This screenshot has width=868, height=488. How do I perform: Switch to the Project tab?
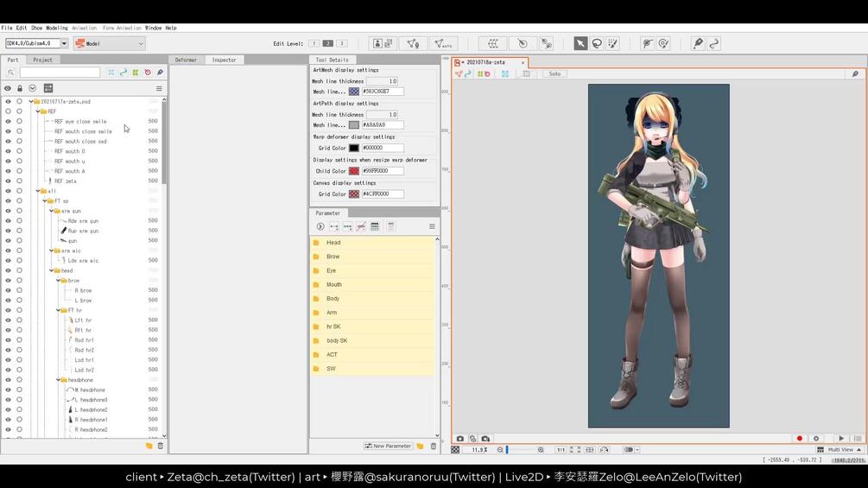pos(42,60)
